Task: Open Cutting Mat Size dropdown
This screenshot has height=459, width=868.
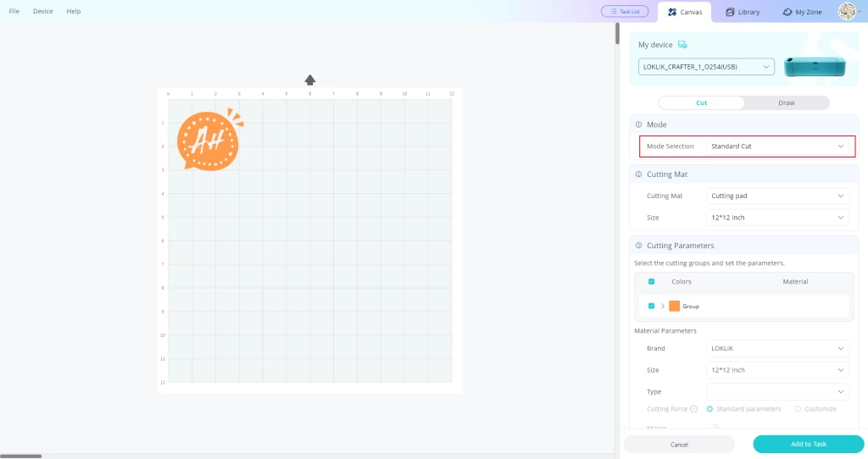Action: point(777,218)
